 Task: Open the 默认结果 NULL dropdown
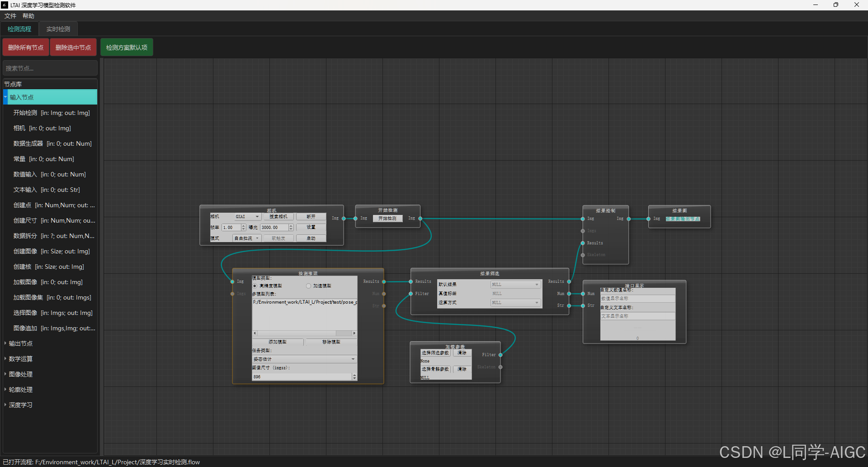pos(516,285)
